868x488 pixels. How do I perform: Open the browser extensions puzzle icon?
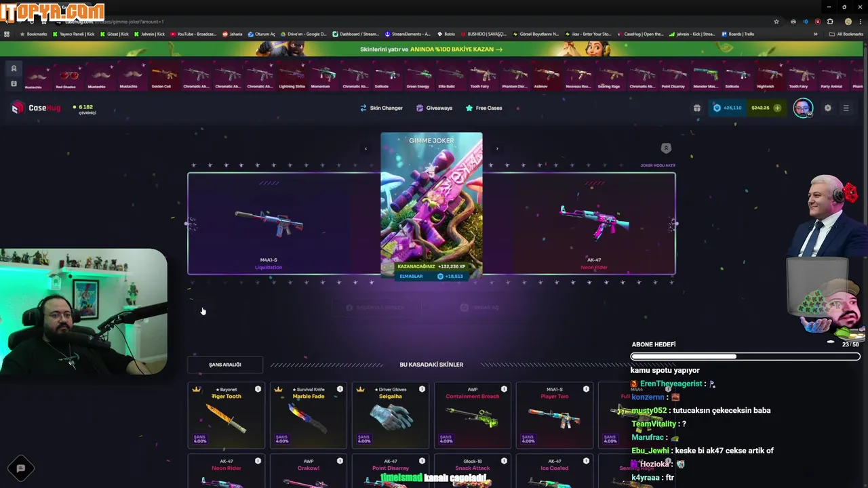[830, 22]
